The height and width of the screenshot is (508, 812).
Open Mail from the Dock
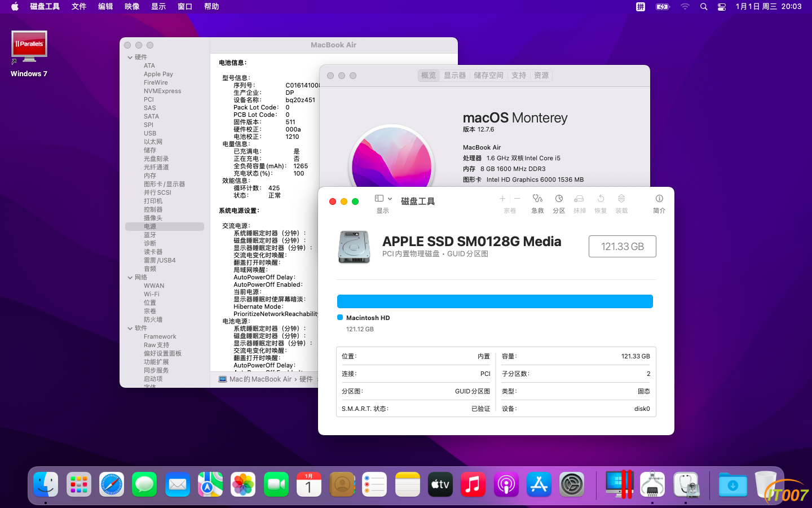point(178,484)
